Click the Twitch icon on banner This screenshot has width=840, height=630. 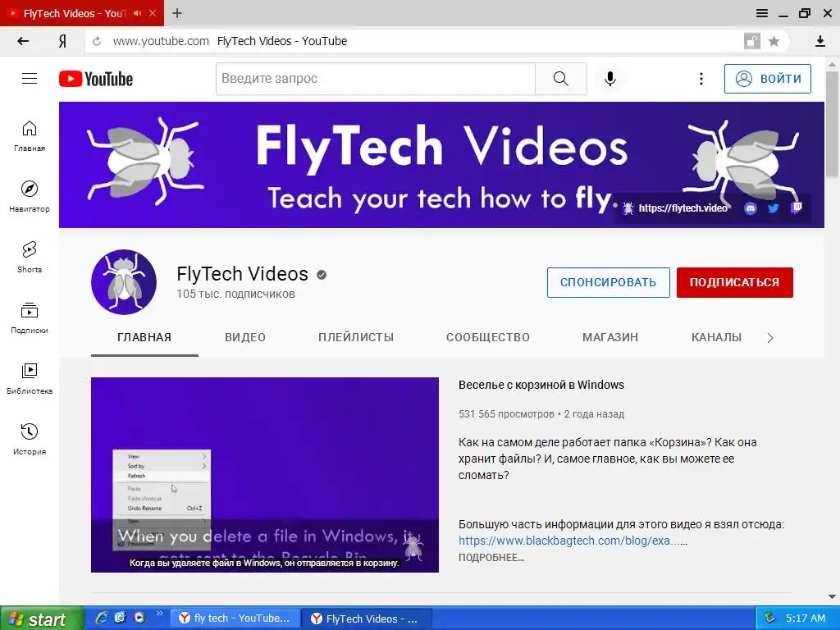(797, 208)
